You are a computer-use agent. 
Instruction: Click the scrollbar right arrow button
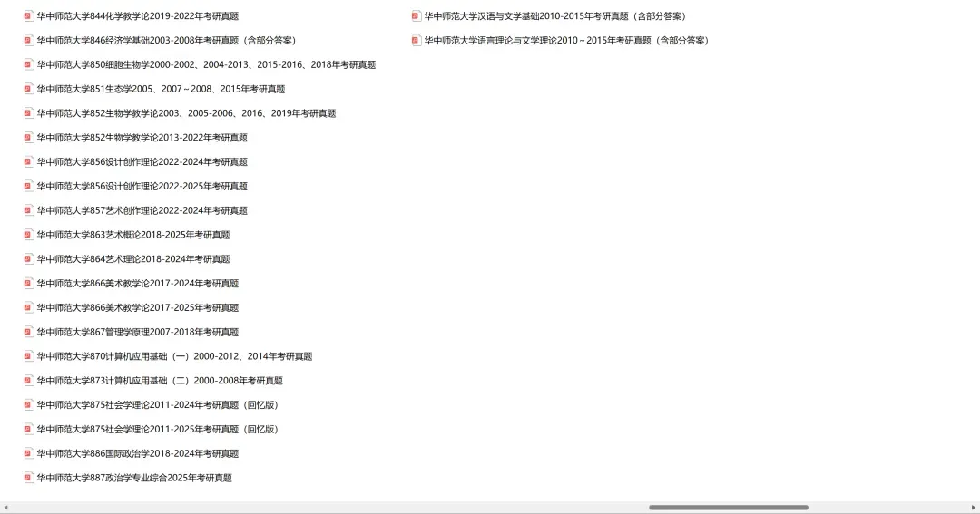tap(974, 508)
